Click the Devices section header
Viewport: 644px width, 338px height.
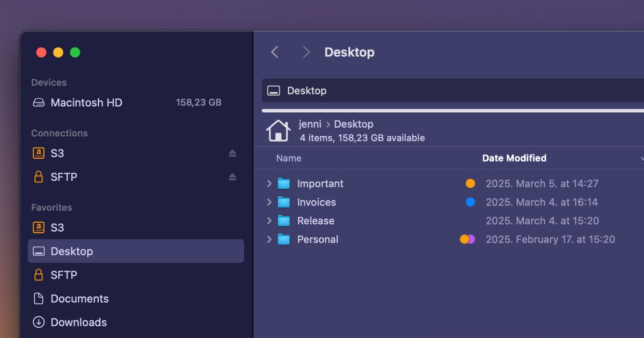pos(49,83)
